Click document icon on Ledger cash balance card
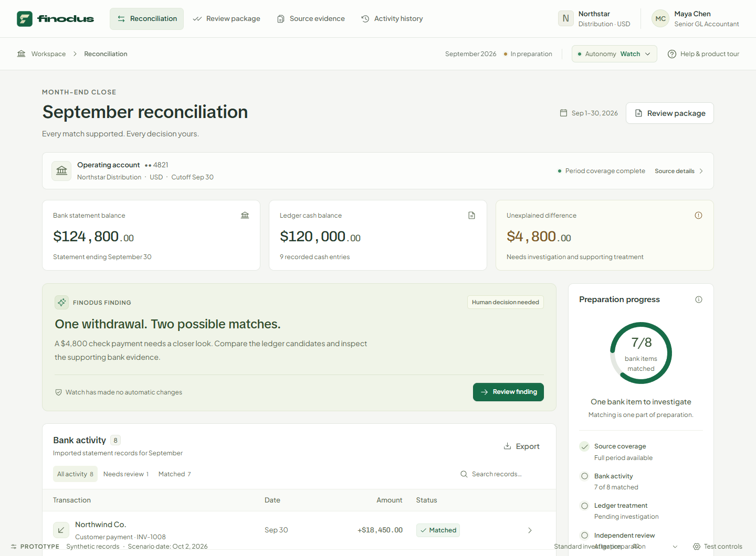 pyautogui.click(x=472, y=215)
